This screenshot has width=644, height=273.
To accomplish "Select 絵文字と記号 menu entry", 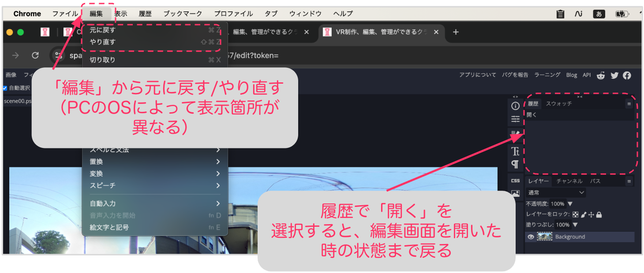I will pos(155,228).
